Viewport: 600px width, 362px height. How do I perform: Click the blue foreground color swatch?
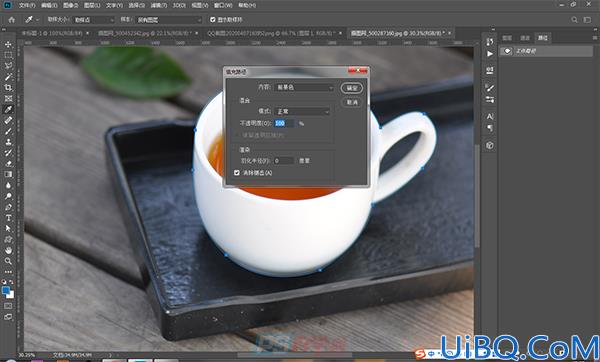6,291
